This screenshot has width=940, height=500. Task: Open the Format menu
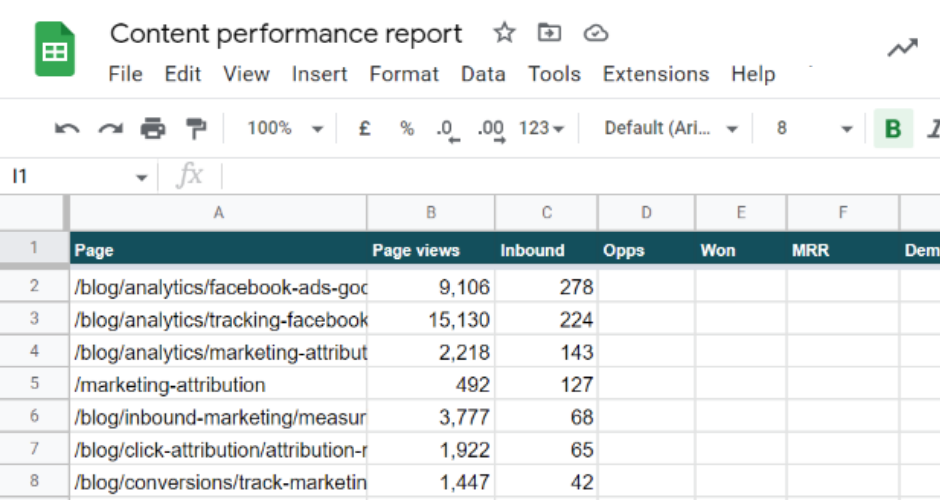click(404, 74)
